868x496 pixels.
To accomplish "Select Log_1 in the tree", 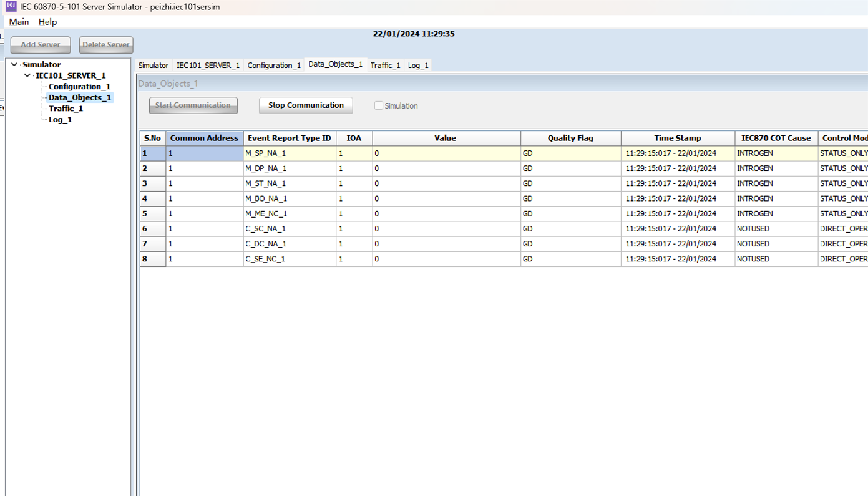I will pyautogui.click(x=60, y=120).
